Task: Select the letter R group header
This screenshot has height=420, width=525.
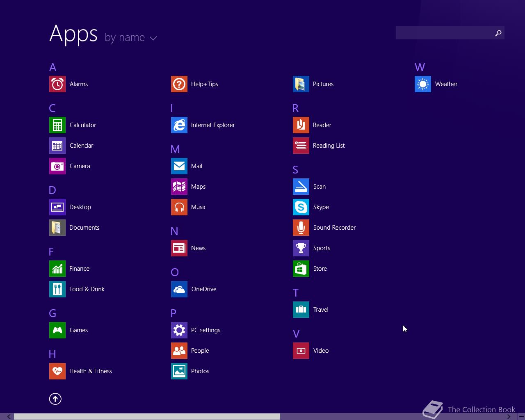Action: tap(296, 108)
